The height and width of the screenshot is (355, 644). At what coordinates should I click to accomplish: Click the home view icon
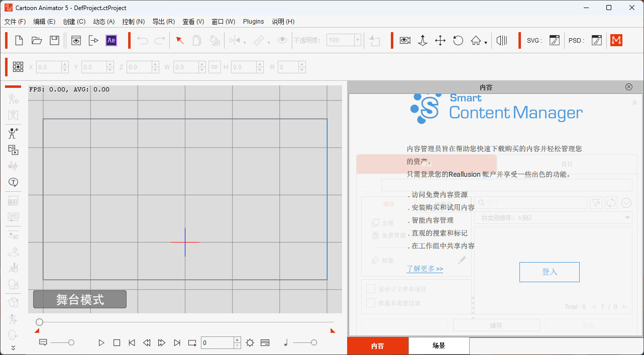pos(476,41)
